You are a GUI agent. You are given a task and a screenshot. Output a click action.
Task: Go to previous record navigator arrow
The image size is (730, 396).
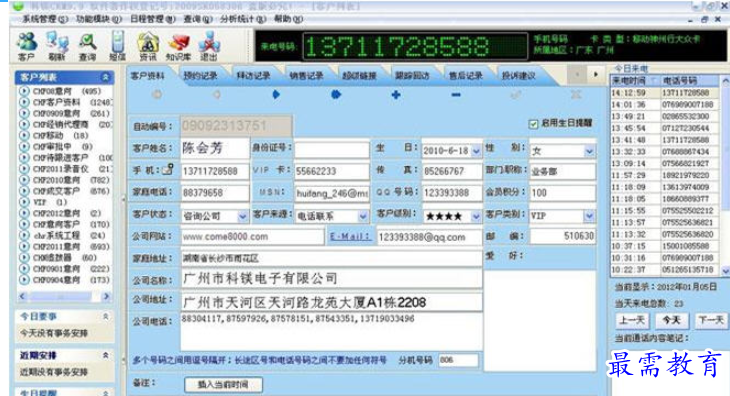216,94
